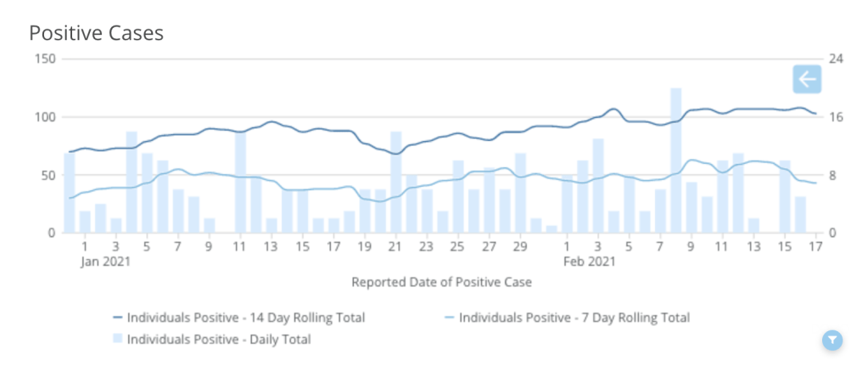Click the Positive Cases chart title
Viewport: 868px width, 377px height.
pos(96,33)
